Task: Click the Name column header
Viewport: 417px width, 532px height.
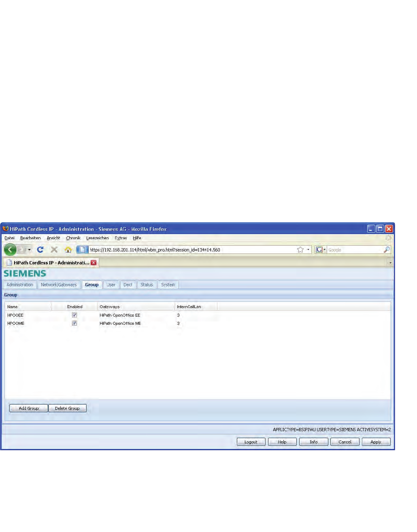Action: 28,306
